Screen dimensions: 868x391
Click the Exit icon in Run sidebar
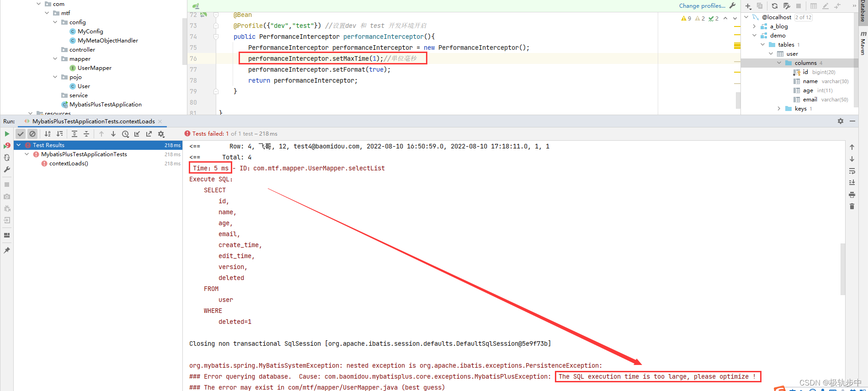(7, 220)
